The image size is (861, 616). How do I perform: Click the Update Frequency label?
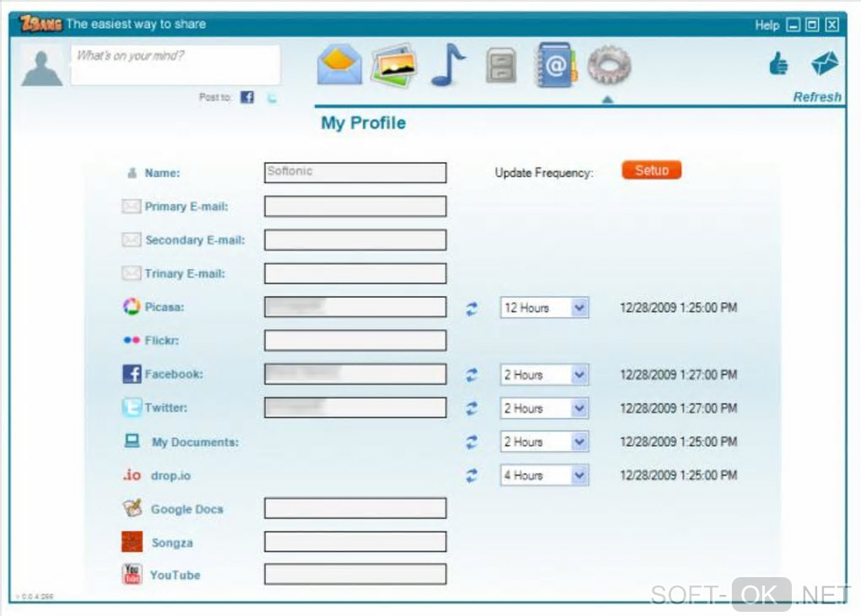pyautogui.click(x=544, y=173)
